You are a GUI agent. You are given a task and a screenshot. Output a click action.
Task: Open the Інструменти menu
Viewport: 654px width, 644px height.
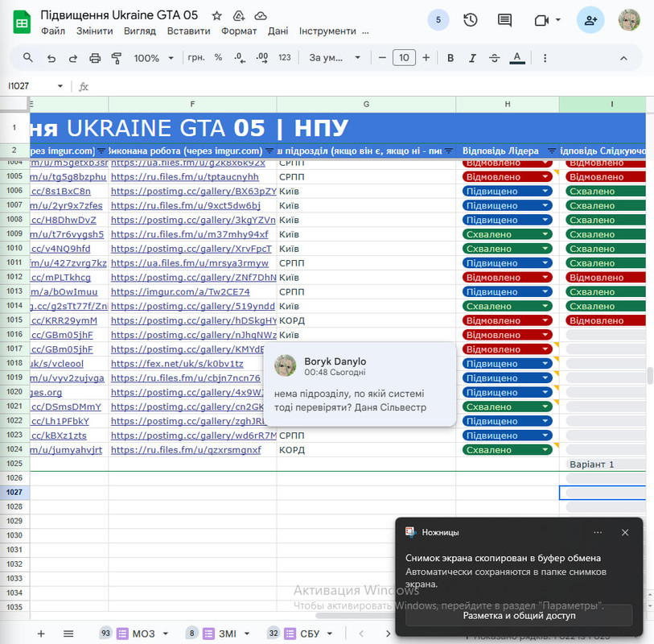coord(327,31)
